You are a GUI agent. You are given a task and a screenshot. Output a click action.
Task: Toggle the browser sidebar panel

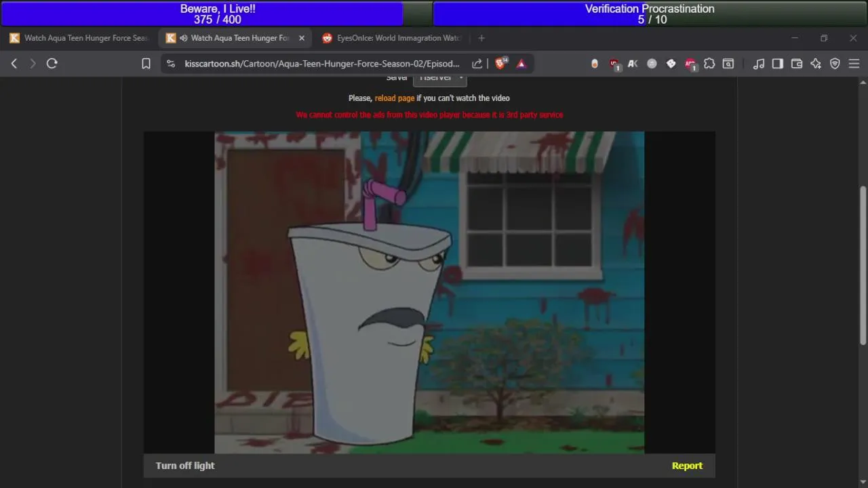[778, 64]
